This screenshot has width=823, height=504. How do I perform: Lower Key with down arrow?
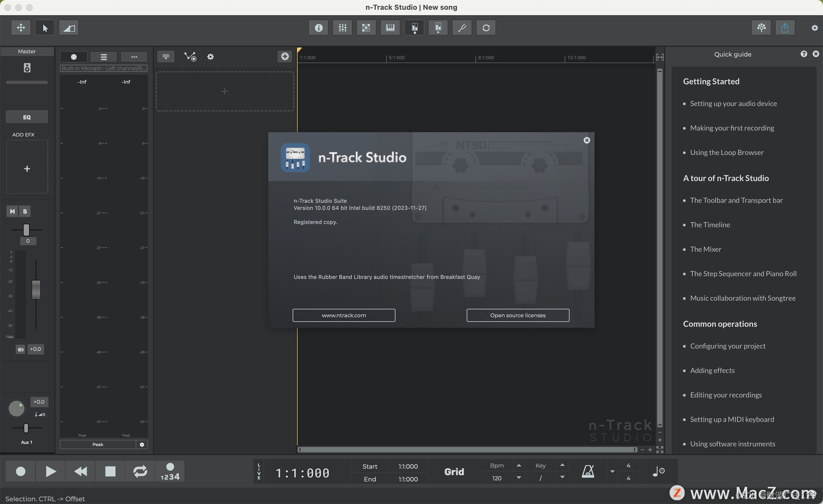coord(562,477)
